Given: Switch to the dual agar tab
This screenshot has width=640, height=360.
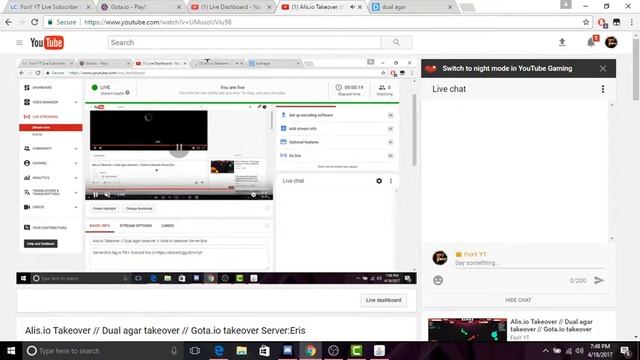Looking at the screenshot, I should (x=408, y=7).
